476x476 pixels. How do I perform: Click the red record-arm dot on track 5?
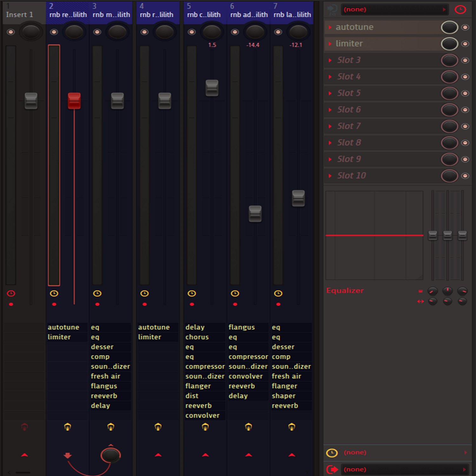coord(192,304)
